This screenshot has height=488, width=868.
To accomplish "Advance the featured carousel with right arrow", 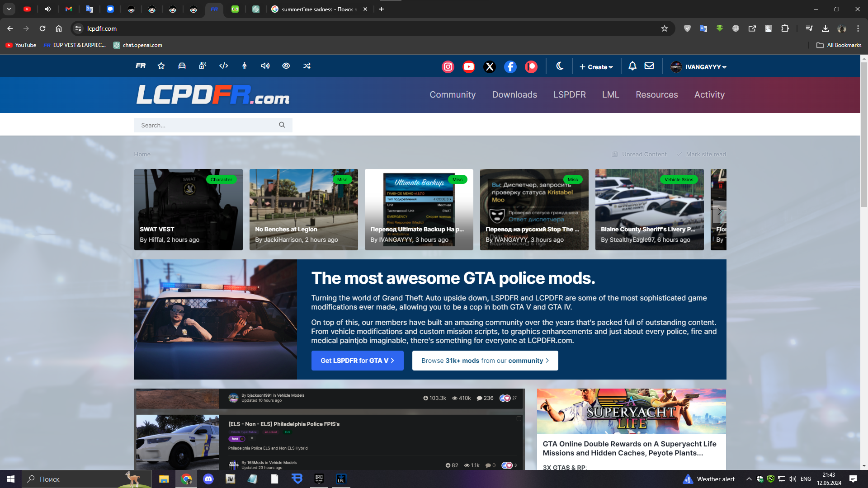I will [720, 211].
